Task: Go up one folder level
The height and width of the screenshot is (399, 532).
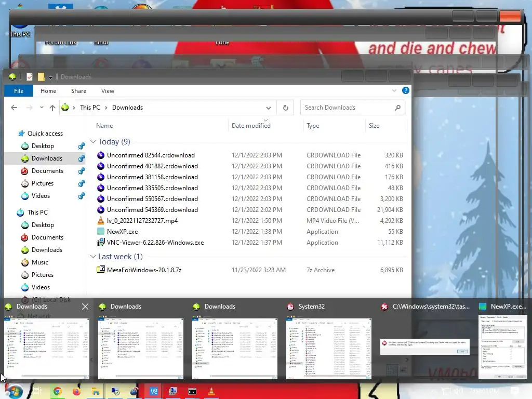Action: [x=52, y=108]
